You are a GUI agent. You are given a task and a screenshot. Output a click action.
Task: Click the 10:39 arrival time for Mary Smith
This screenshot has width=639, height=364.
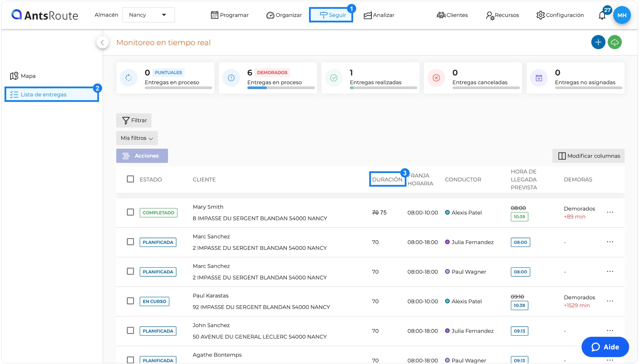(519, 217)
